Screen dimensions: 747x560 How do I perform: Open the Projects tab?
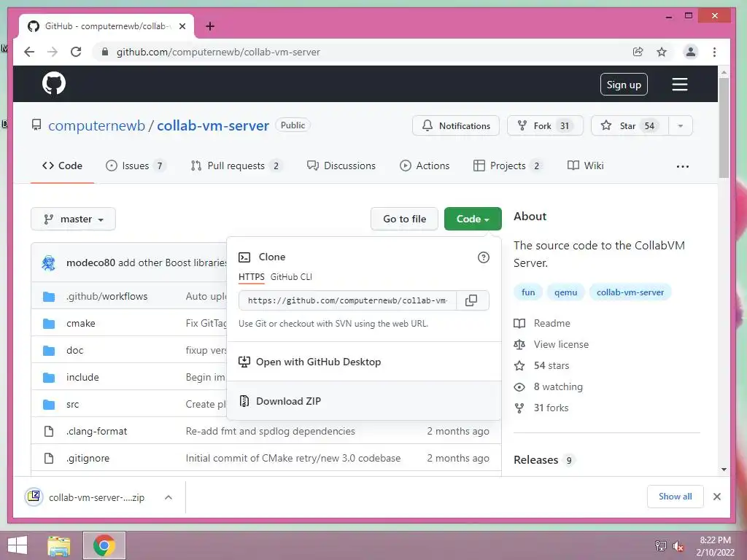[x=508, y=166]
